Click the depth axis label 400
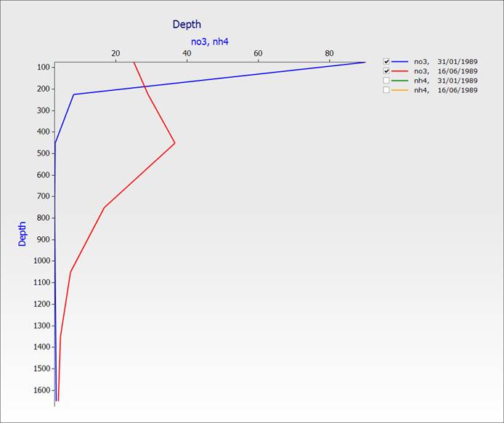Image resolution: width=504 pixels, height=423 pixels. [44, 132]
